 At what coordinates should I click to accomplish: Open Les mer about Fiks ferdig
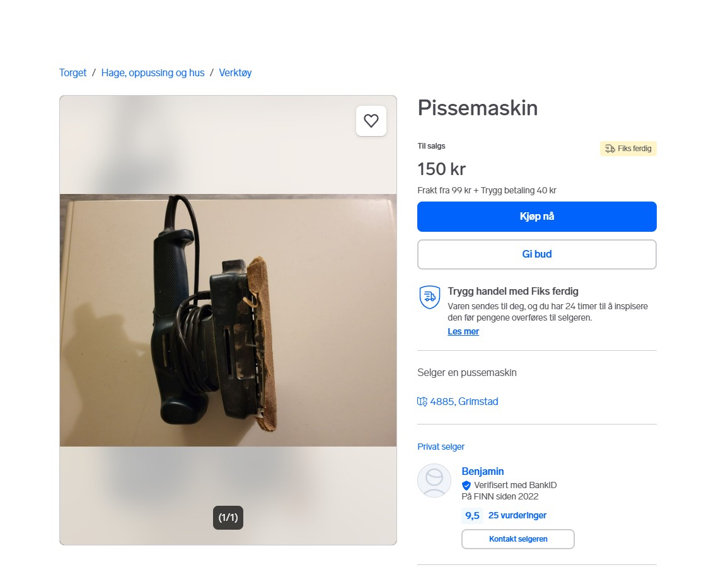point(463,332)
